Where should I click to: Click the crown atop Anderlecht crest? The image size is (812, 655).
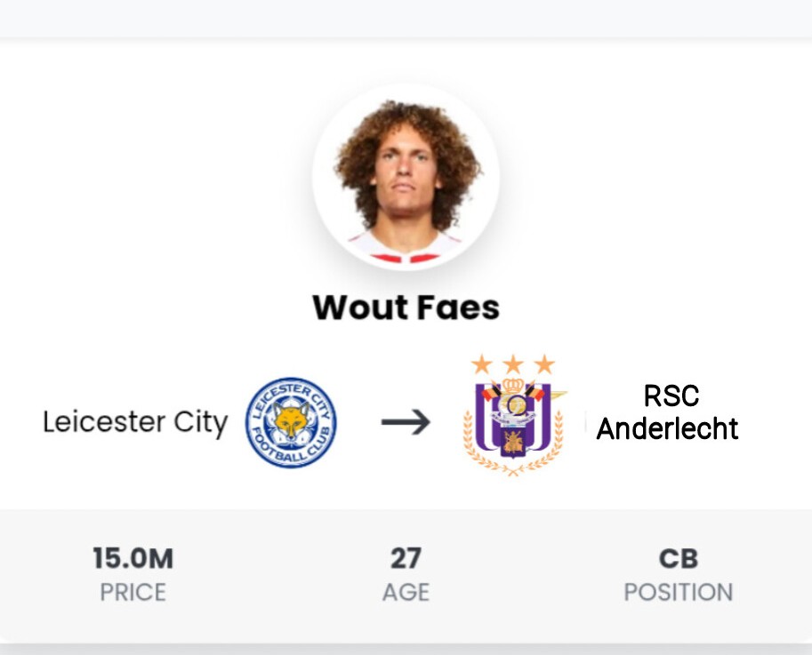512,386
